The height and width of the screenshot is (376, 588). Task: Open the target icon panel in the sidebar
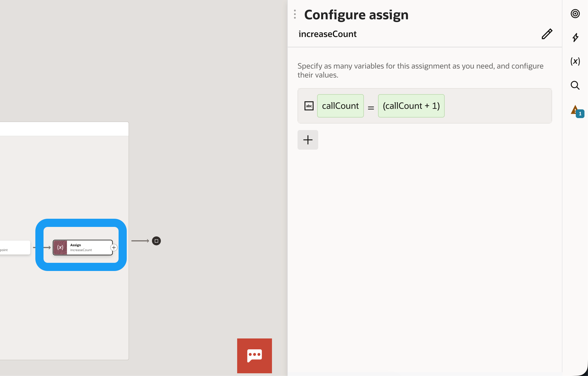pyautogui.click(x=575, y=14)
